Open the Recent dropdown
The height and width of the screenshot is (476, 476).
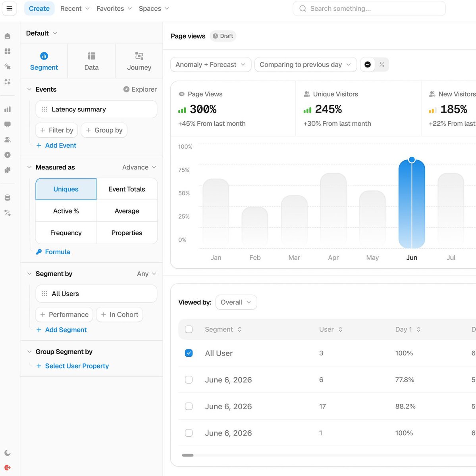coord(75,8)
